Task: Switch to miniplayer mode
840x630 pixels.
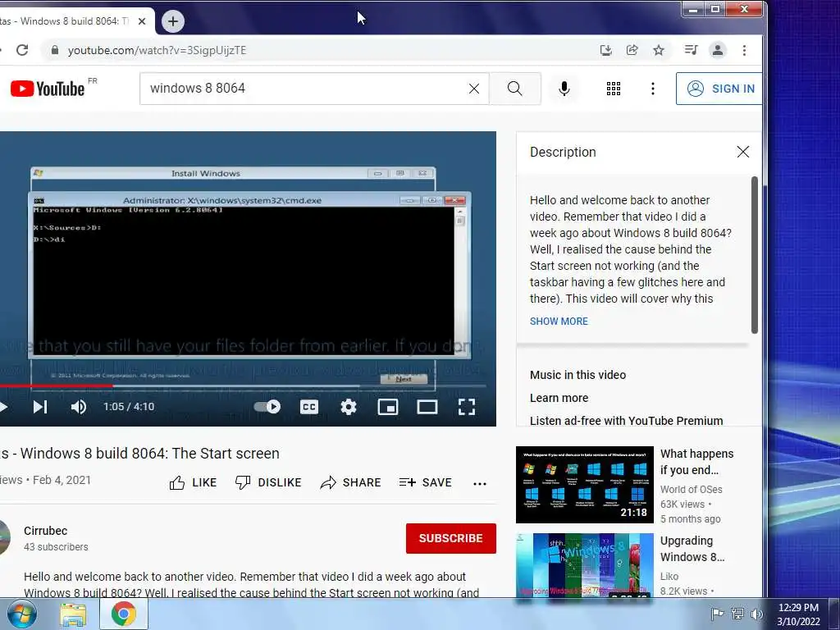Action: click(x=388, y=407)
